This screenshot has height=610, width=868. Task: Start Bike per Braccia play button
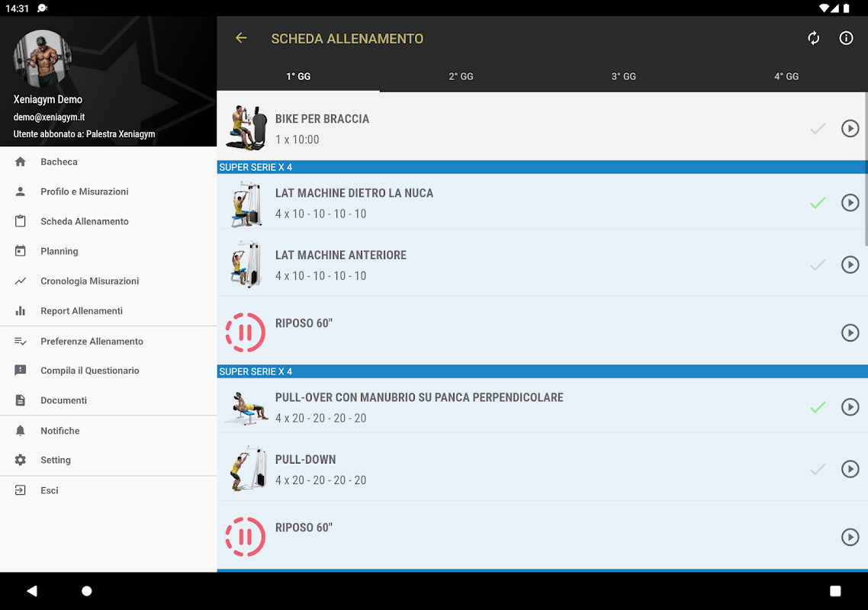850,128
